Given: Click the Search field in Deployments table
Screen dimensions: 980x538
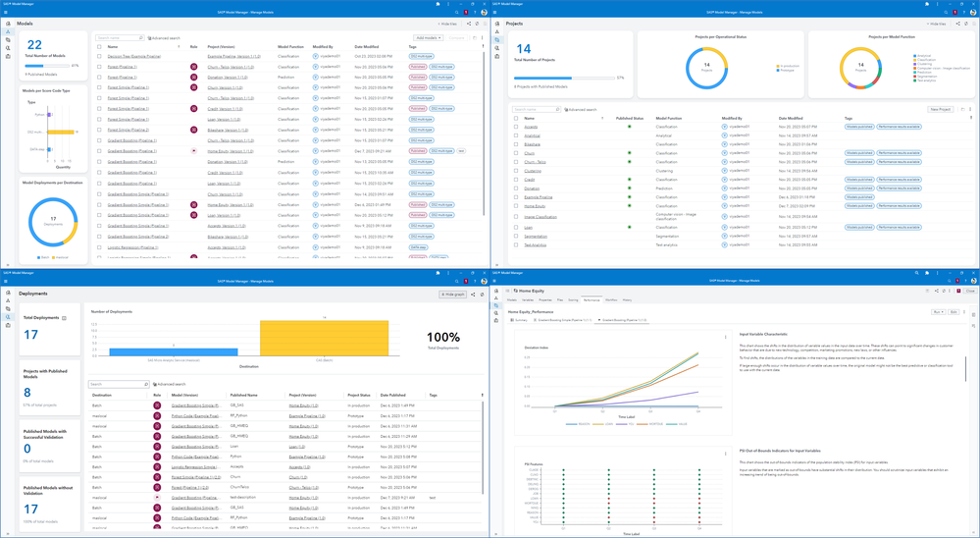Looking at the screenshot, I should pos(116,384).
